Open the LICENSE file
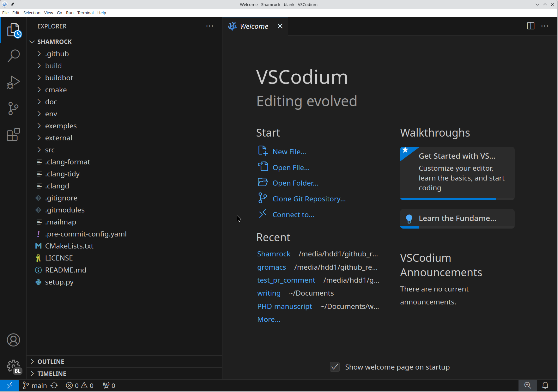This screenshot has width=558, height=392. [124, 258]
